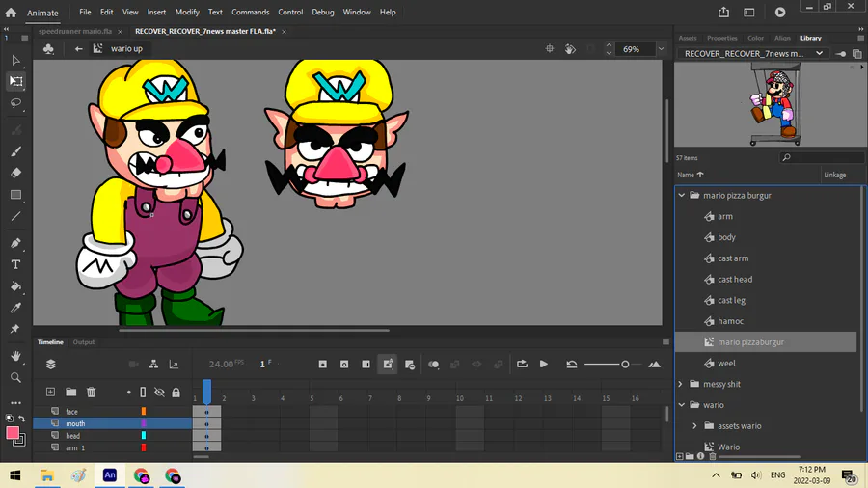868x488 pixels.
Task: Toggle lock all layers padlock icon
Action: 176,392
